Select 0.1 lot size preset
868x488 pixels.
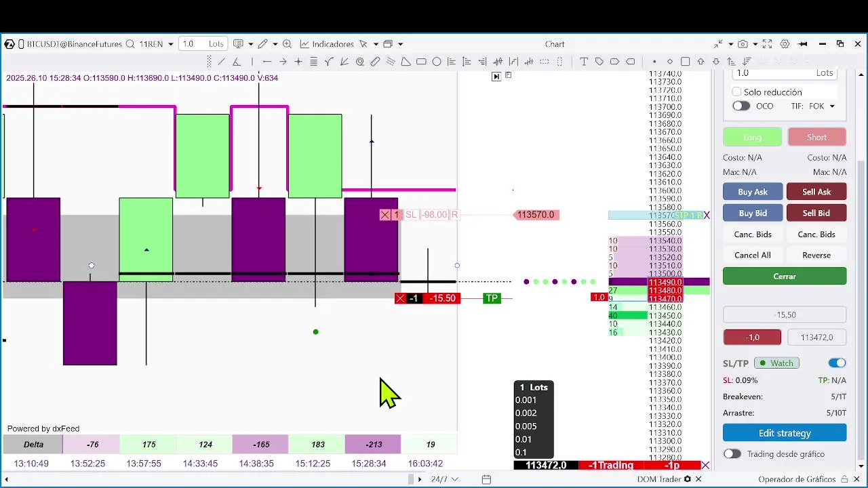coord(521,452)
